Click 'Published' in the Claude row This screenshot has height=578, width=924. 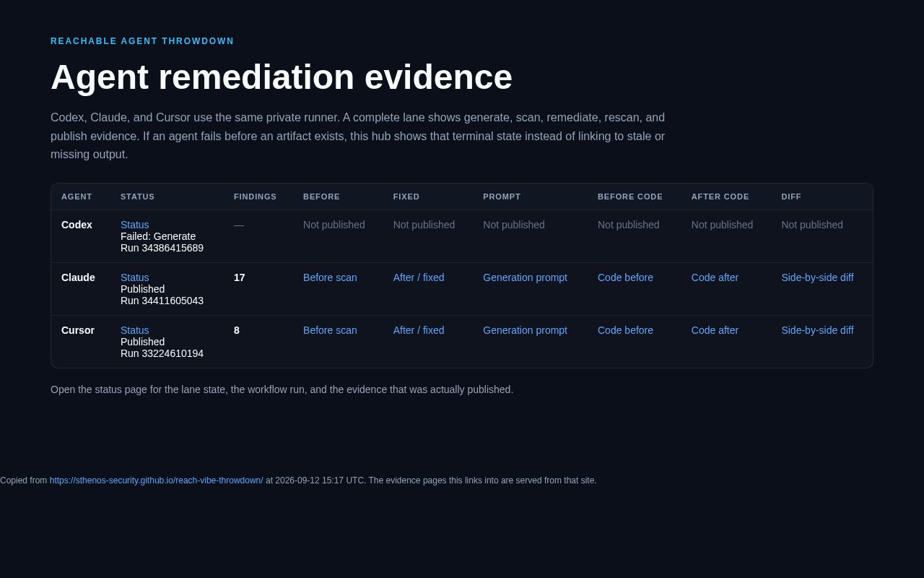(x=142, y=289)
